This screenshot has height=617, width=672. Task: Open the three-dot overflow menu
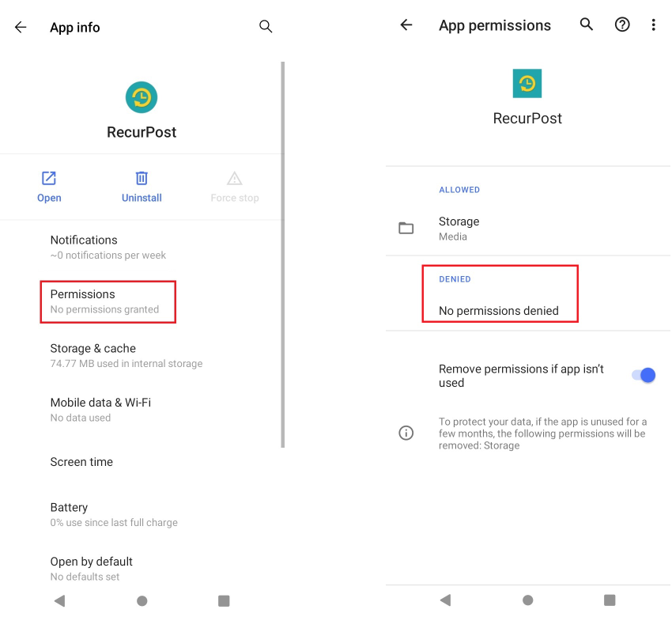653,25
